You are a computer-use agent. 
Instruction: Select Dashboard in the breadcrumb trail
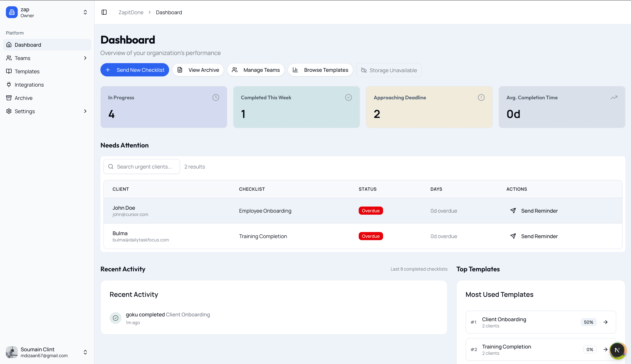click(x=169, y=12)
